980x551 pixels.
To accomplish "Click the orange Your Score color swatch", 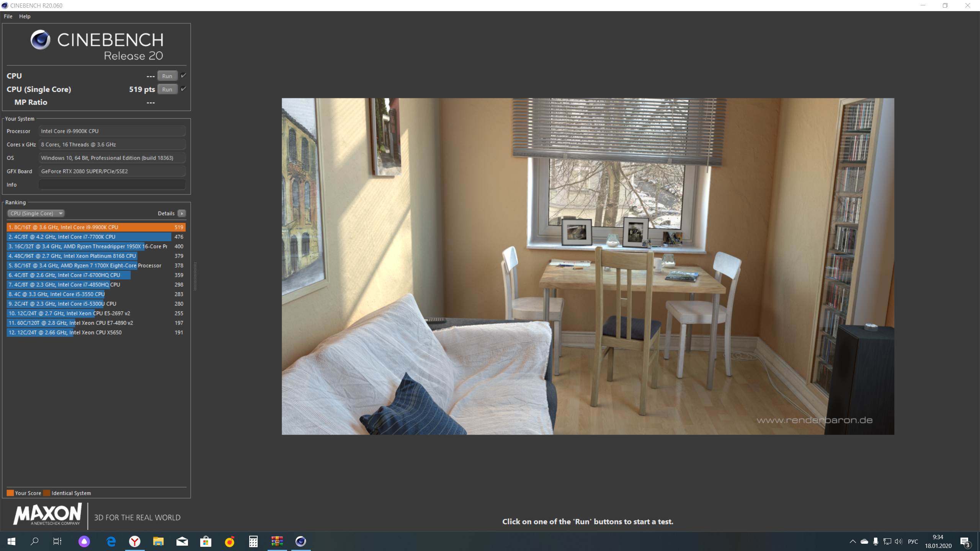I will 10,493.
